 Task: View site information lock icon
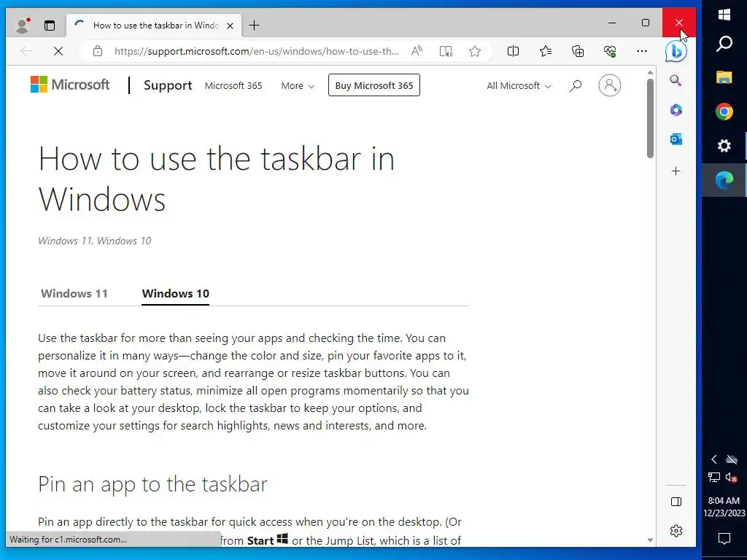(98, 51)
